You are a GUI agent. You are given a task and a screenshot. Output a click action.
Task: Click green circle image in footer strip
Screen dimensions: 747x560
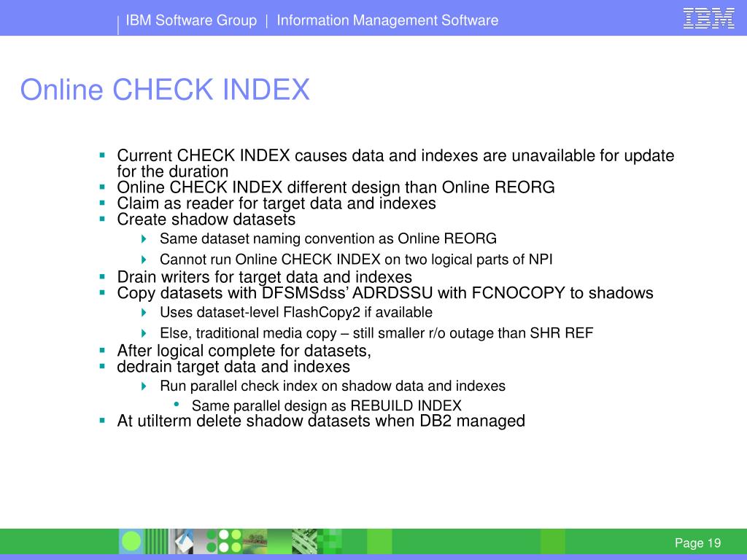click(131, 542)
